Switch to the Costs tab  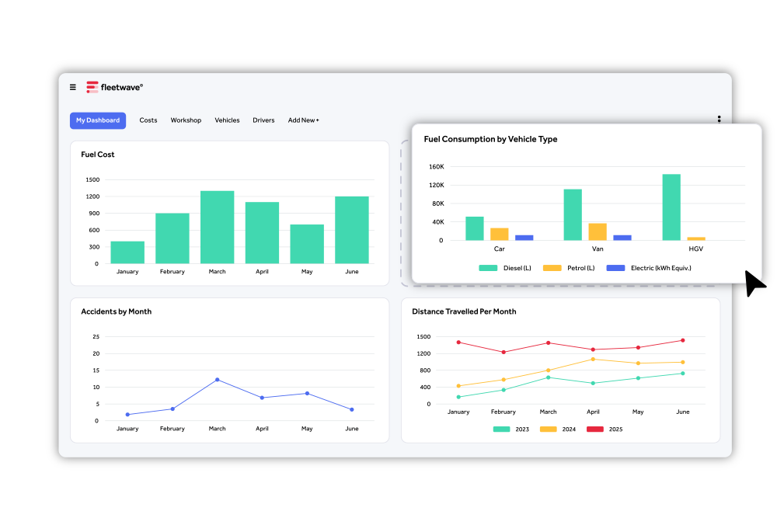tap(148, 120)
